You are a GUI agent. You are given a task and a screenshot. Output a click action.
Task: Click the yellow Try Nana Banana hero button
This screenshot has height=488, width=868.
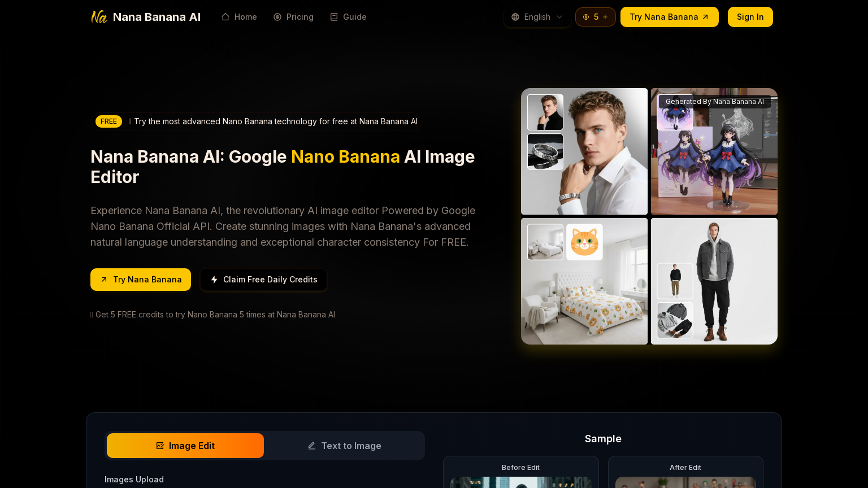141,280
